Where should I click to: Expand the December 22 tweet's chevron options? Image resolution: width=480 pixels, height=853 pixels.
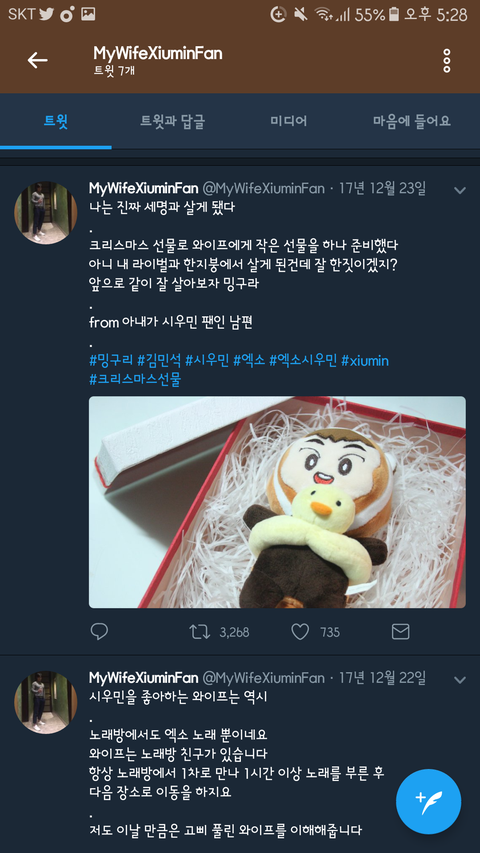coord(460,680)
